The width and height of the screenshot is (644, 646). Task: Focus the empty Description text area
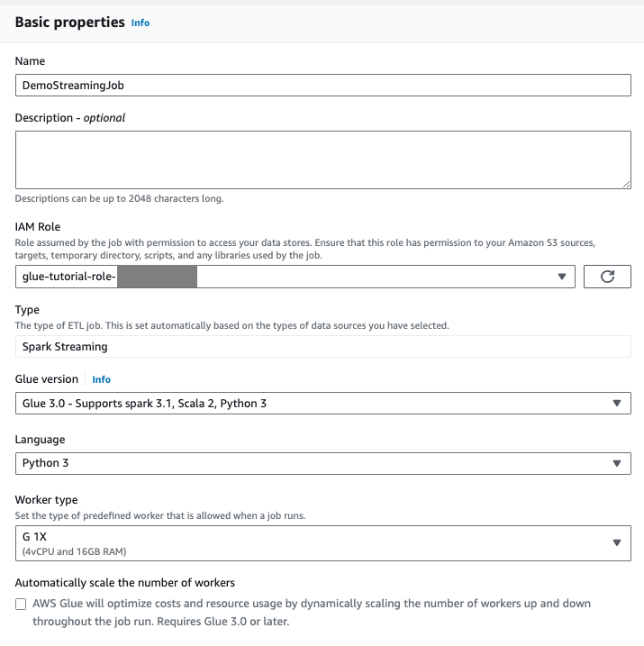coord(322,159)
